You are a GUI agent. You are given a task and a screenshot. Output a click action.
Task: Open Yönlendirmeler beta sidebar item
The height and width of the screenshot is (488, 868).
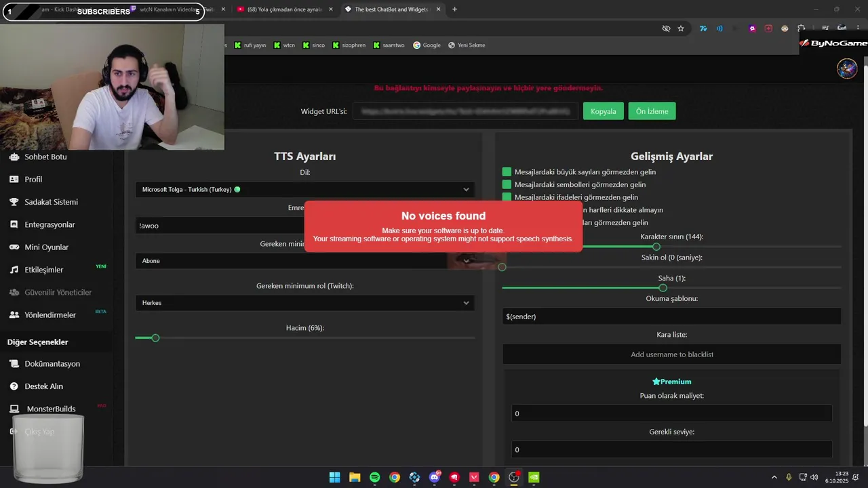pyautogui.click(x=42, y=315)
